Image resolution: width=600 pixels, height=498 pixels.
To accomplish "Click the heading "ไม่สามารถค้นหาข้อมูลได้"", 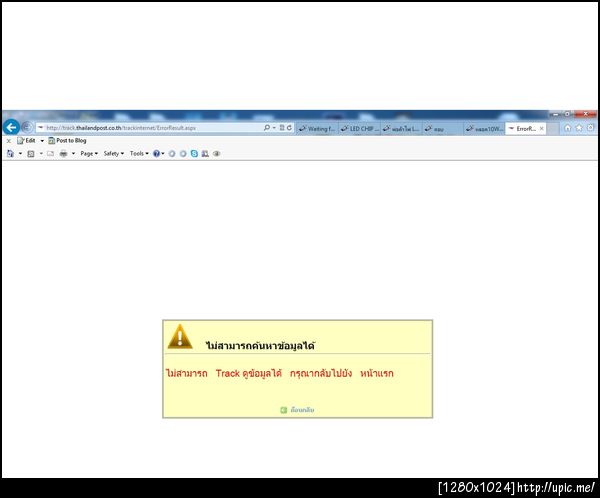I will tap(260, 346).
